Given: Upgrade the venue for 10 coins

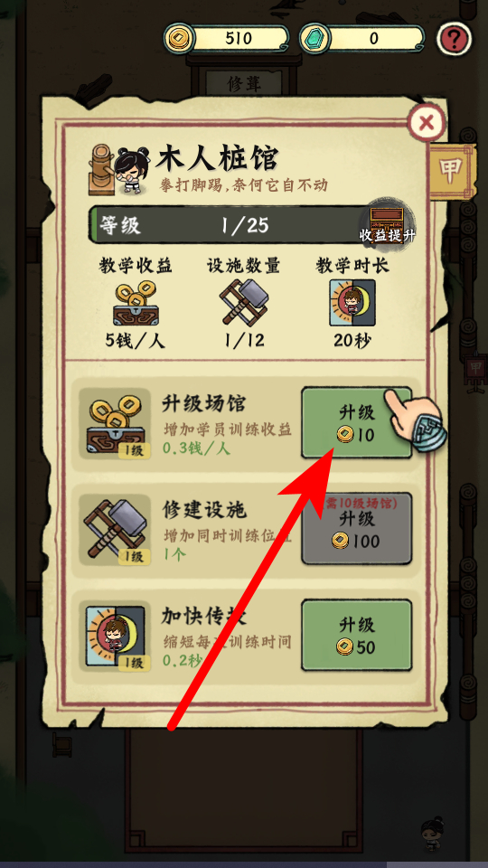Looking at the screenshot, I should coord(357,423).
